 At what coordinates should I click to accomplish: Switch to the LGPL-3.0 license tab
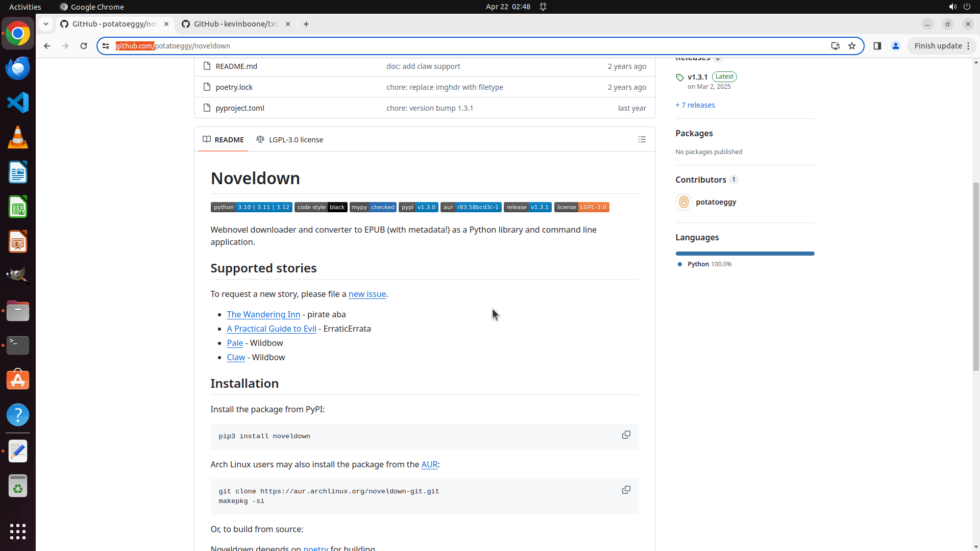coord(290,139)
